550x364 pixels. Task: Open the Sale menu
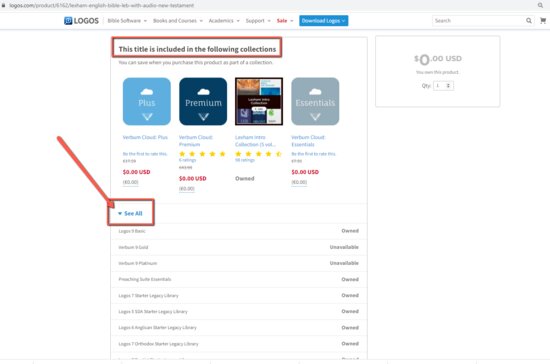tap(285, 21)
